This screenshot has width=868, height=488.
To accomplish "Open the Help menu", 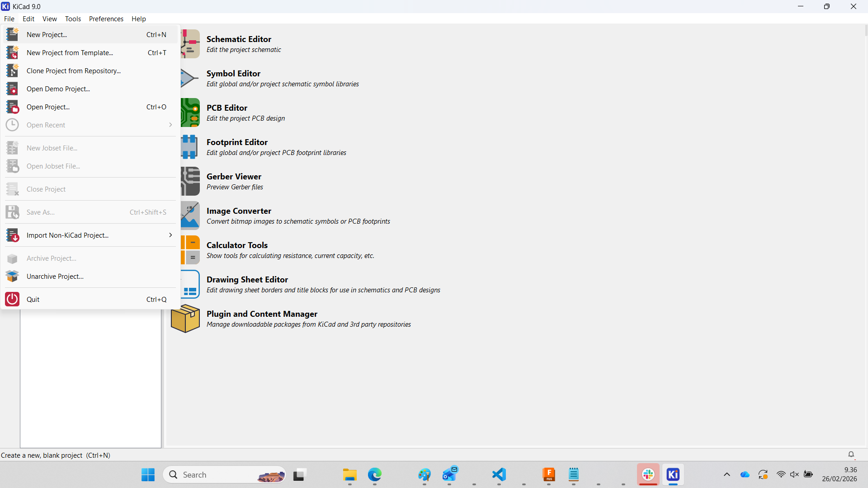I will (139, 19).
